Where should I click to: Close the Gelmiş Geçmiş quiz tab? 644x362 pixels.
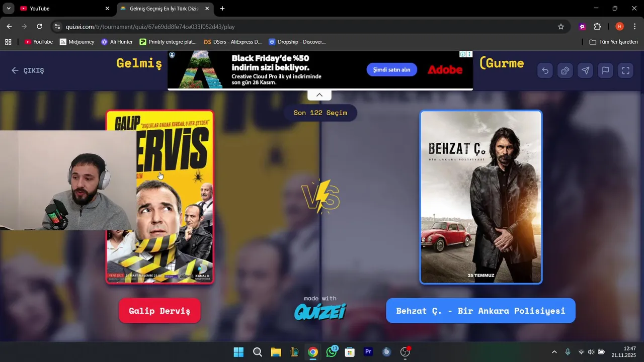click(207, 9)
